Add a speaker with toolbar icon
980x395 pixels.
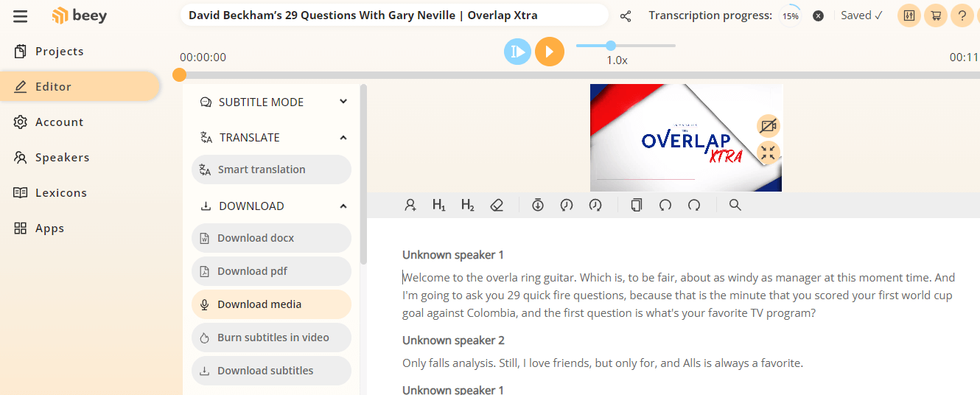tap(410, 206)
